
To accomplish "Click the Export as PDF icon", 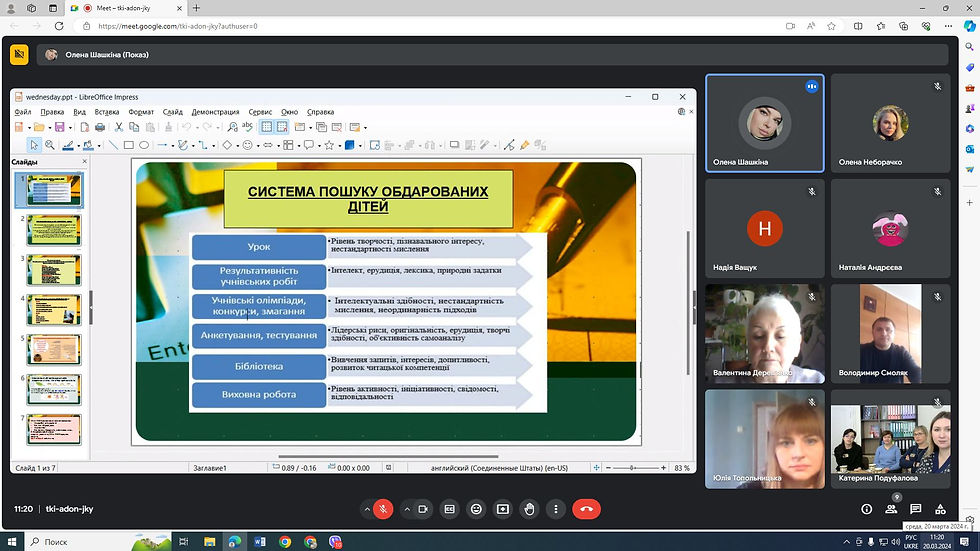I will pos(84,127).
